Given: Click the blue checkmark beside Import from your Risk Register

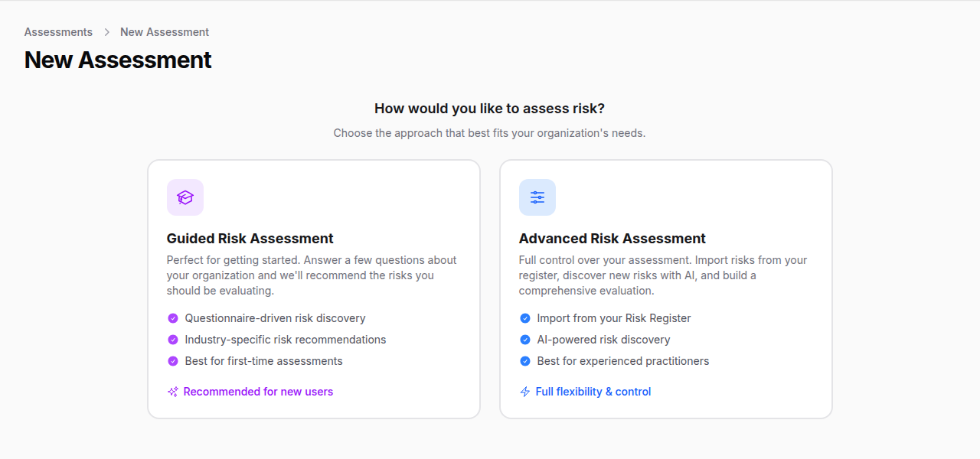Looking at the screenshot, I should [x=525, y=317].
